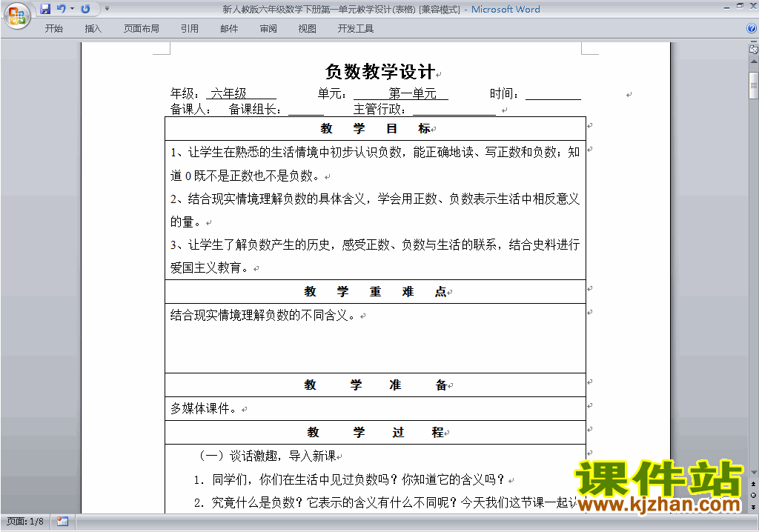This screenshot has height=532, width=759.
Task: Redo or repeat the last action
Action: [85, 9]
